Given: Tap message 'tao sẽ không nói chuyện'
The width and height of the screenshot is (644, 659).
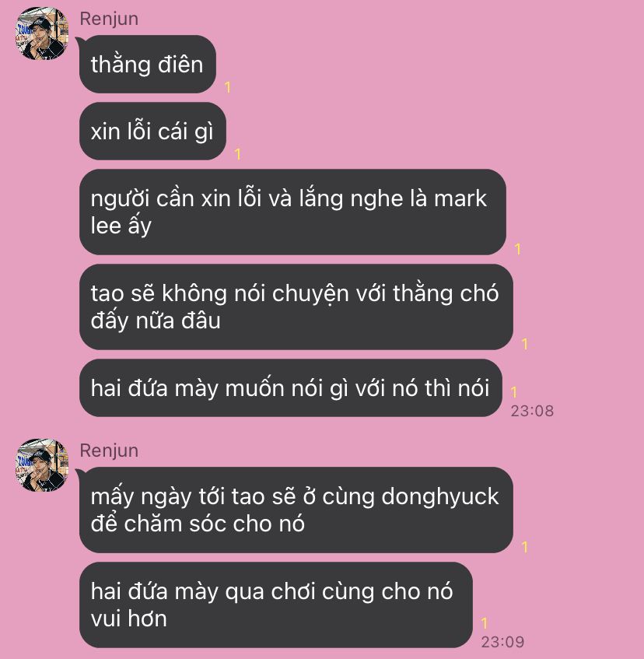Looking at the screenshot, I should (296, 307).
